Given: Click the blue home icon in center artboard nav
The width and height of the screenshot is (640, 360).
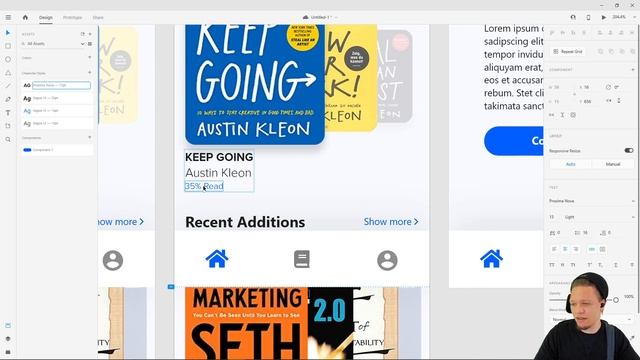Looking at the screenshot, I should (217, 259).
